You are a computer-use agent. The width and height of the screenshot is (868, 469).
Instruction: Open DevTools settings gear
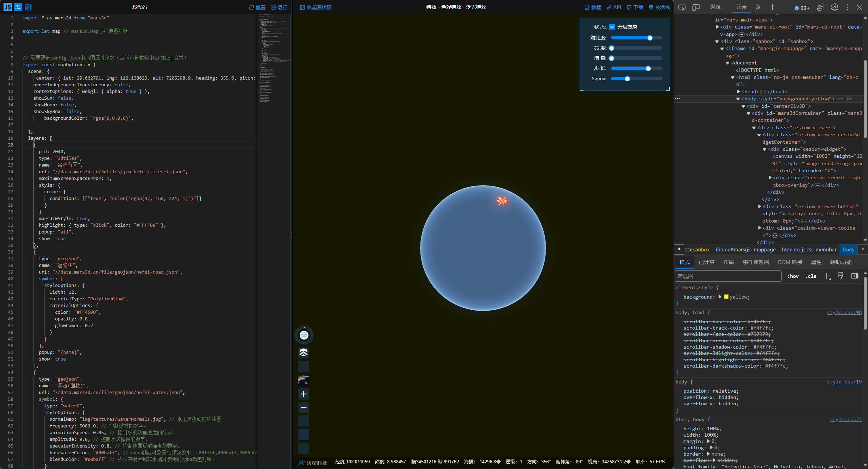click(835, 7)
